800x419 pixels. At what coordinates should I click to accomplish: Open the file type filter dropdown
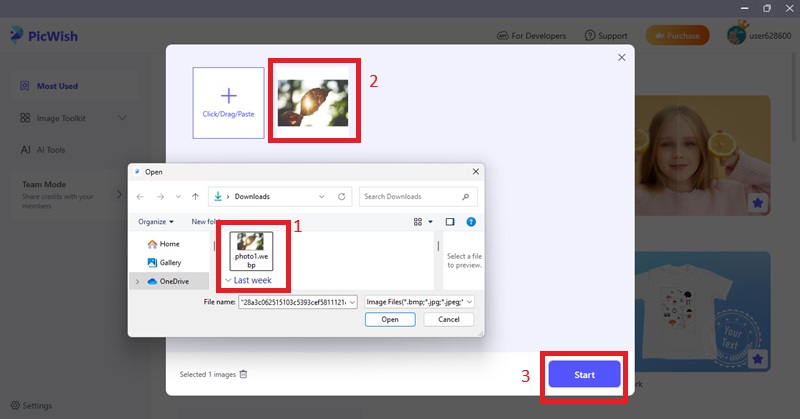point(419,301)
